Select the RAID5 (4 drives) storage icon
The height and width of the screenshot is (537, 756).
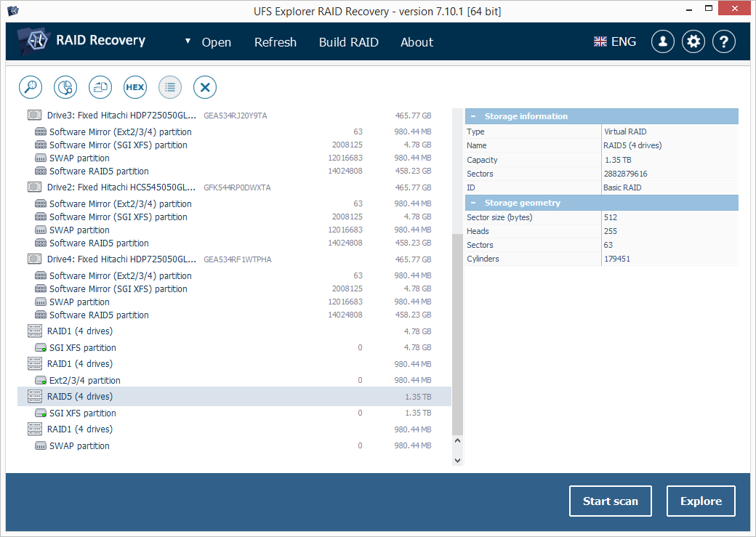click(35, 396)
